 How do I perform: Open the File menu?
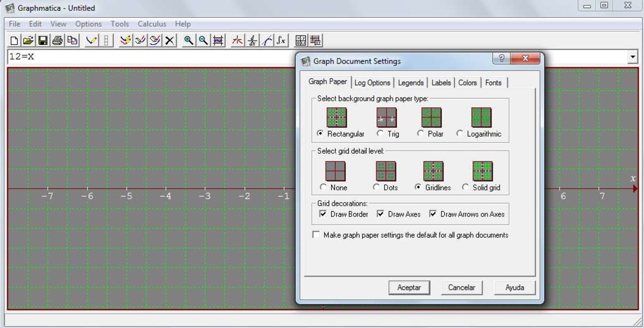(x=14, y=24)
